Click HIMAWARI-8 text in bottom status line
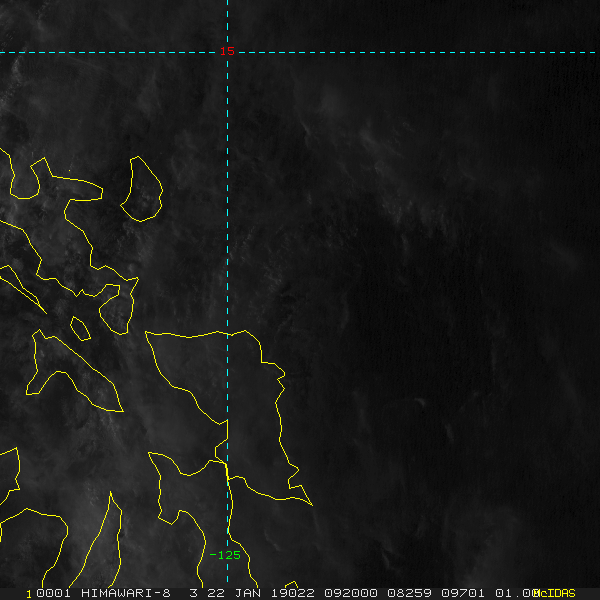The height and width of the screenshot is (600, 600). click(126, 593)
